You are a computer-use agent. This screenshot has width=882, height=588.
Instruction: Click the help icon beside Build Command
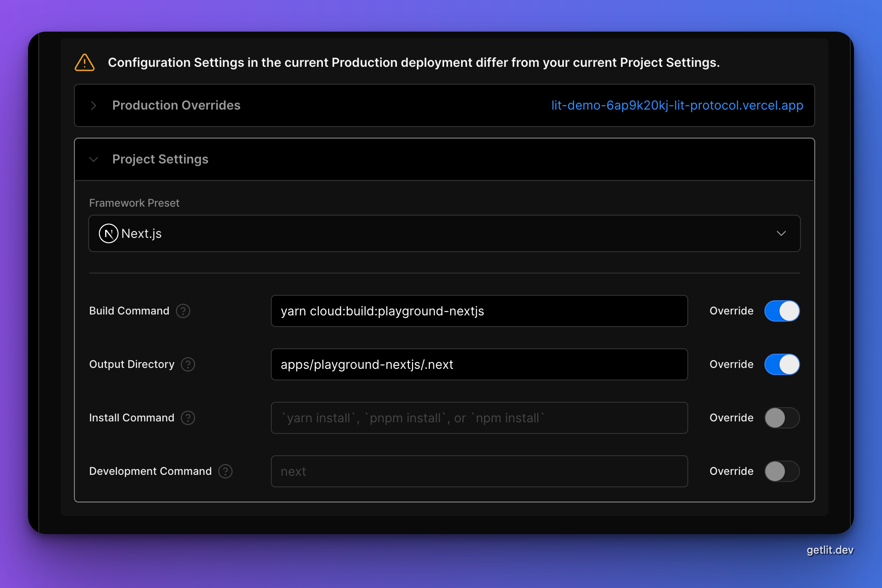point(183,311)
